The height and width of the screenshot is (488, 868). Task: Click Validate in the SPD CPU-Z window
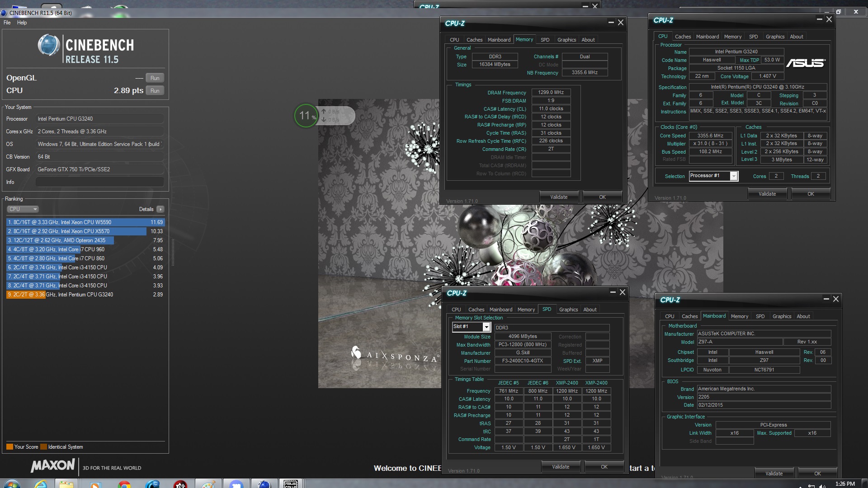click(x=561, y=467)
